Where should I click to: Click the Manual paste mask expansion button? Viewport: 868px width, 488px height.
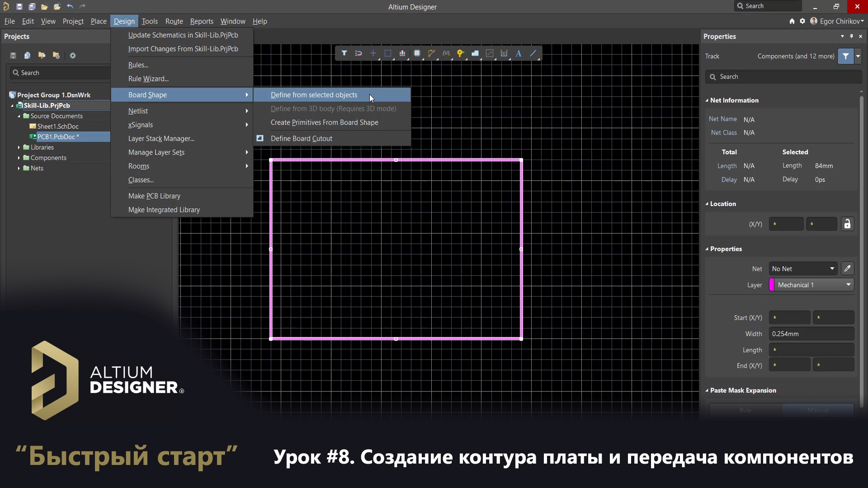pyautogui.click(x=818, y=410)
